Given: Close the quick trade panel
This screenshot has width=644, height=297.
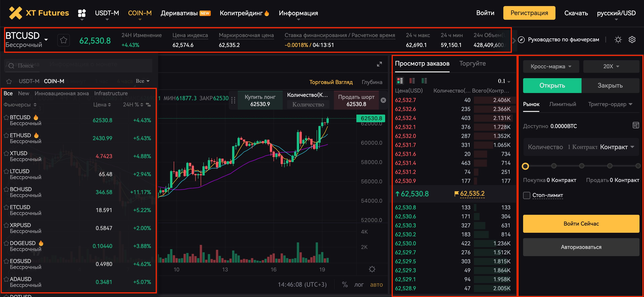Looking at the screenshot, I should click(x=383, y=100).
